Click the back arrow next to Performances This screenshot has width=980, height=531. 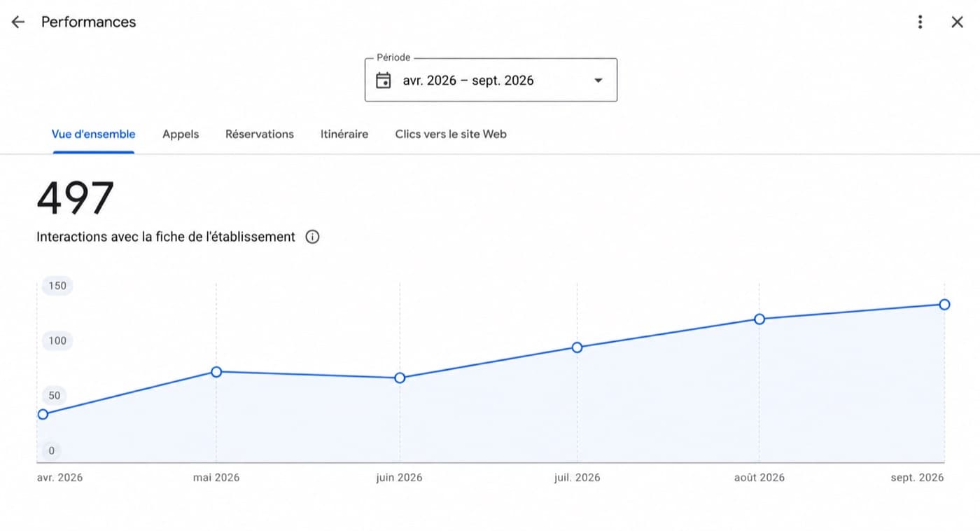18,22
